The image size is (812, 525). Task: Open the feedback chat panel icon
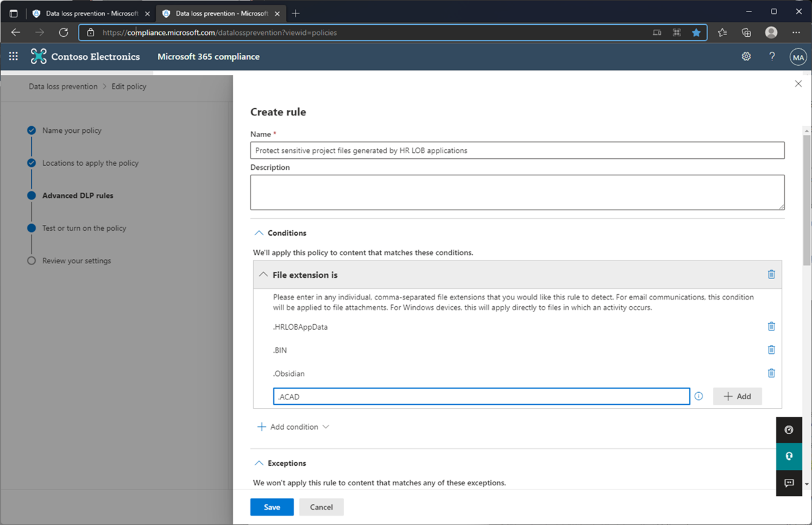point(788,483)
